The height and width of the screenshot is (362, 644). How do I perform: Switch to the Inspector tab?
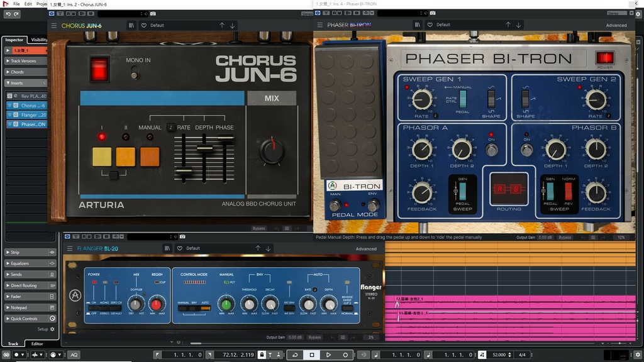(x=14, y=40)
